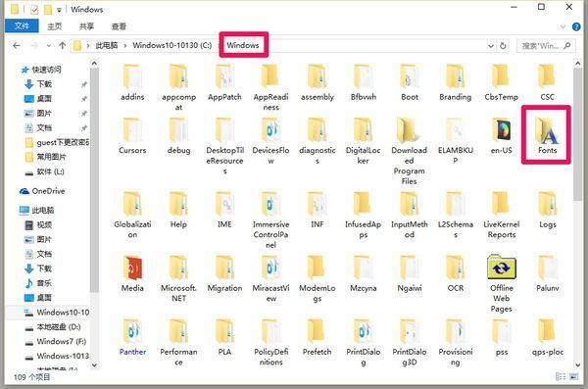588x389 pixels.
Task: Switch to the 查看 ribbon tab
Action: click(119, 26)
